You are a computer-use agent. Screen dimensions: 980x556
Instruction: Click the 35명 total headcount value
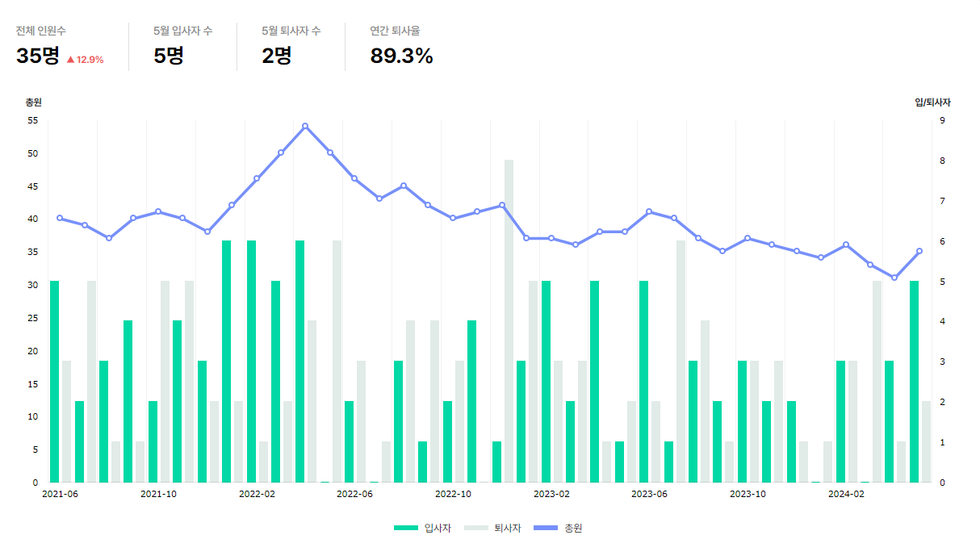click(38, 56)
